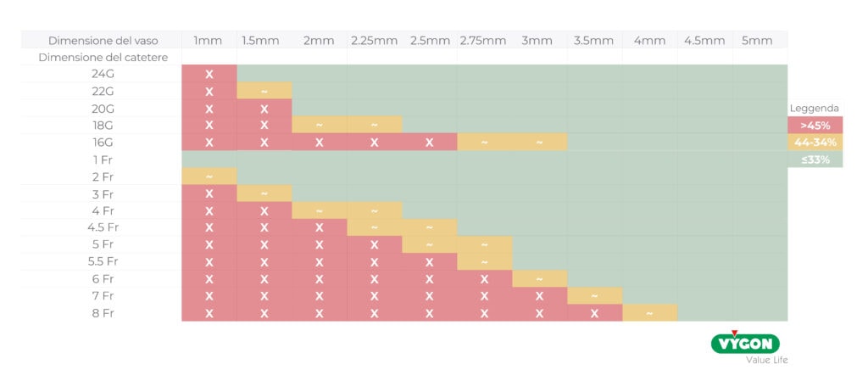Select the 4.5 Fr row label

click(x=103, y=227)
